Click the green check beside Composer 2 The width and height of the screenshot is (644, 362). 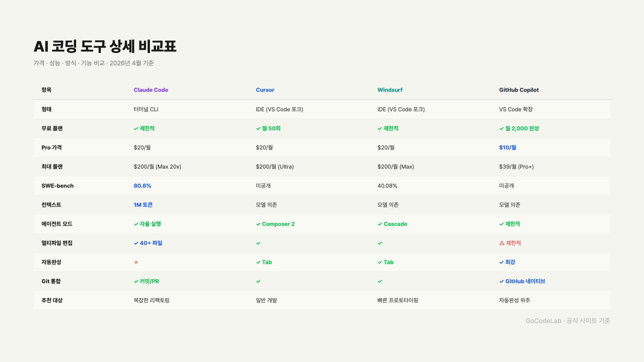click(x=258, y=224)
